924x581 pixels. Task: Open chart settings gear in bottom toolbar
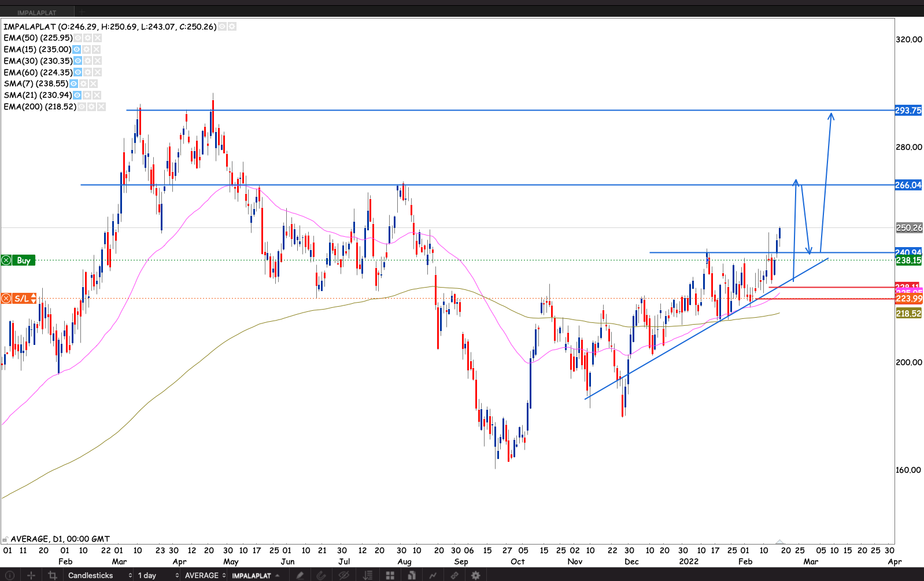(476, 575)
